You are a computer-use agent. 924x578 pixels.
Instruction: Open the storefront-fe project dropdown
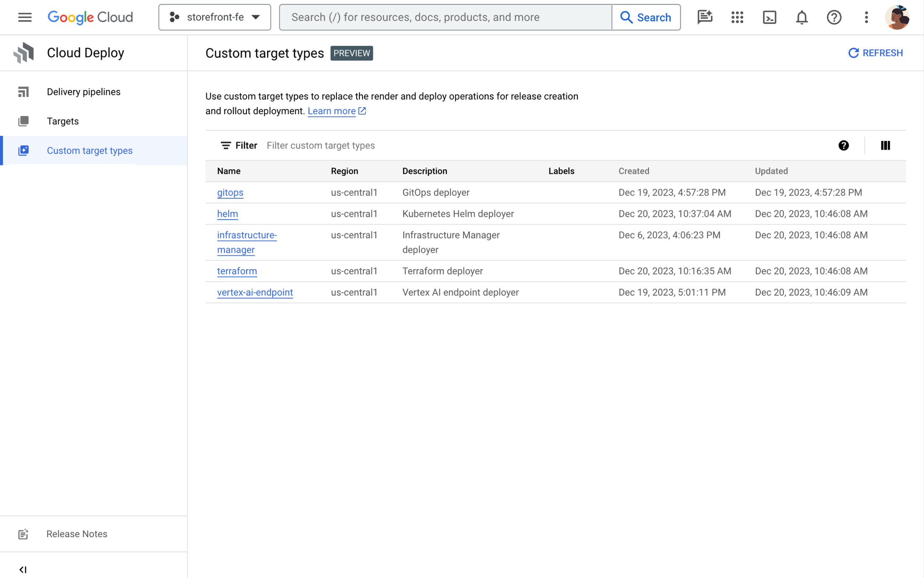click(215, 17)
